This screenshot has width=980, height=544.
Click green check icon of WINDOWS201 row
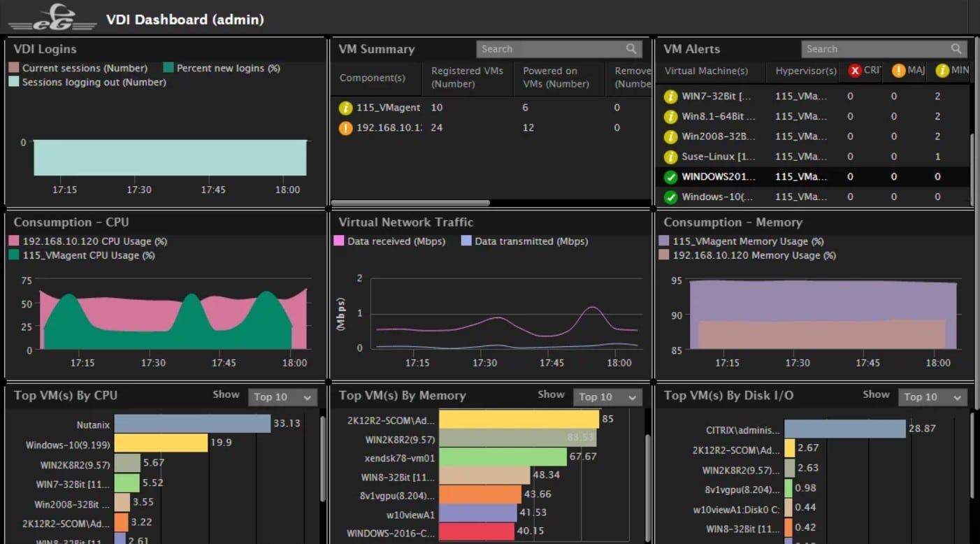click(x=670, y=177)
